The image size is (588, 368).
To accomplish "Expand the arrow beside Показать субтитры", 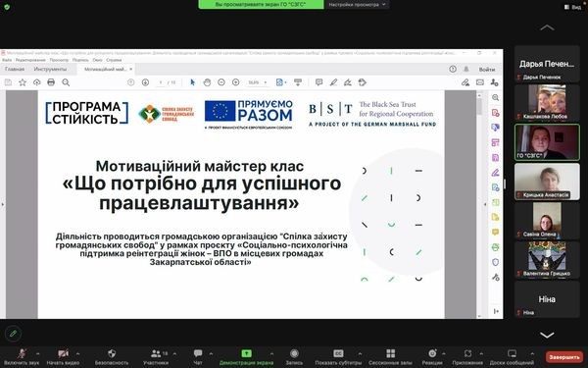I will click(360, 353).
